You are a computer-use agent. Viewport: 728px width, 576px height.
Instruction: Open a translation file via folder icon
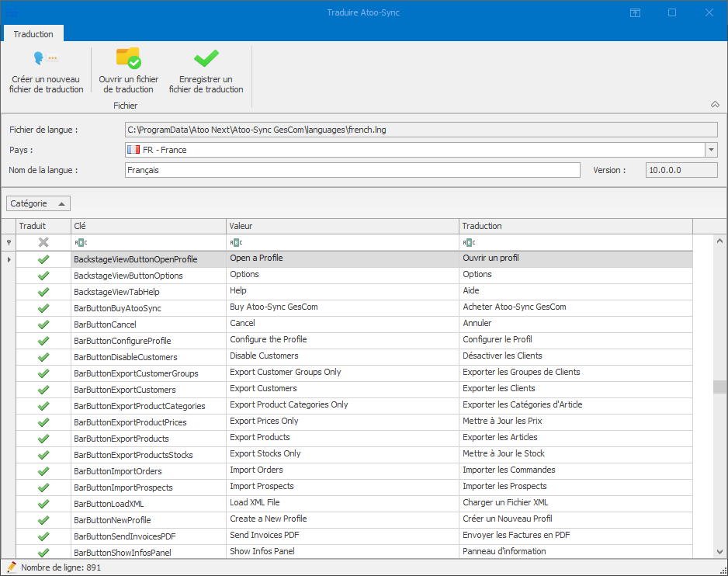[128, 59]
